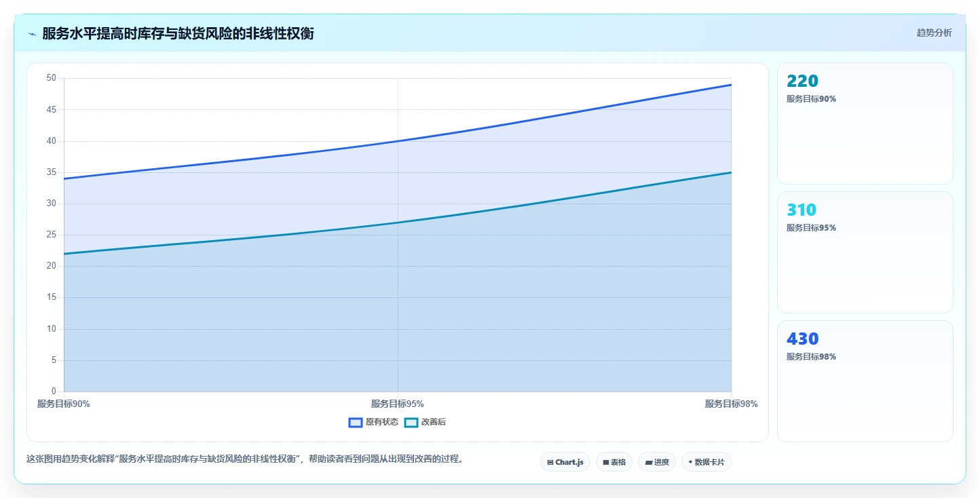Toggle the 原有状态 legend swatch
The height and width of the screenshot is (498, 980).
coord(356,422)
